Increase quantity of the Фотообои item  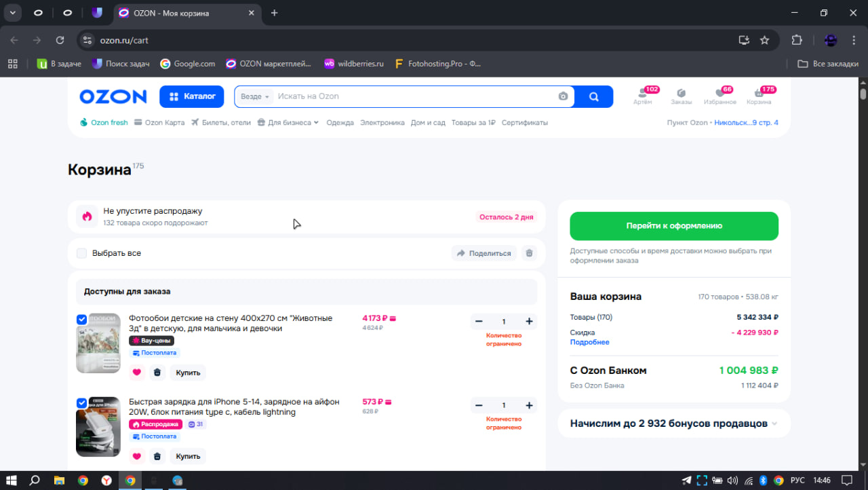tap(529, 321)
